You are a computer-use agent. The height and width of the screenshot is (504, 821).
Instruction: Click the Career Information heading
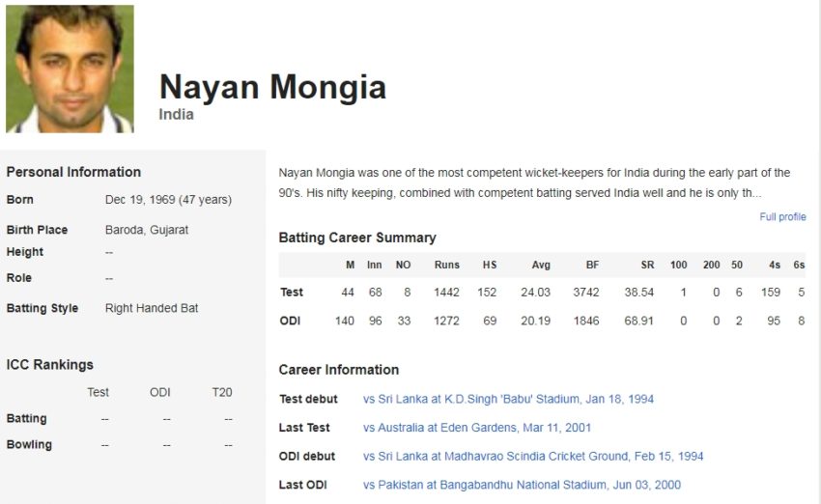pyautogui.click(x=339, y=370)
